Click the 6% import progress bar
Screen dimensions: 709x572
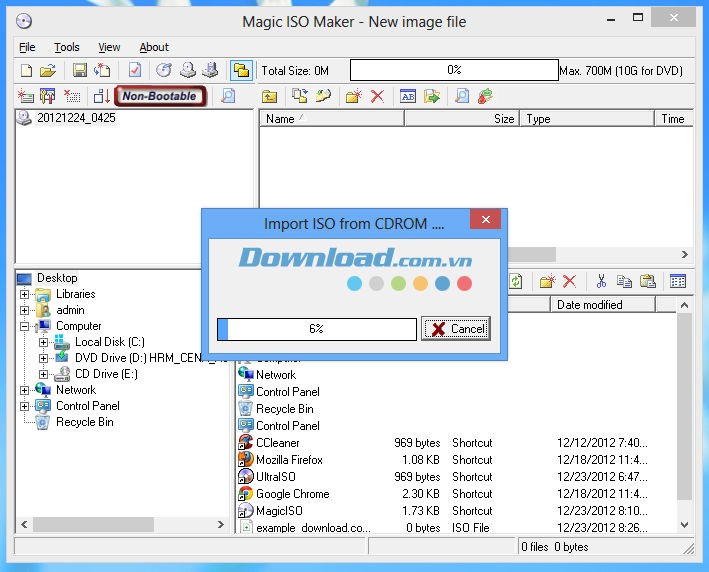[x=316, y=329]
